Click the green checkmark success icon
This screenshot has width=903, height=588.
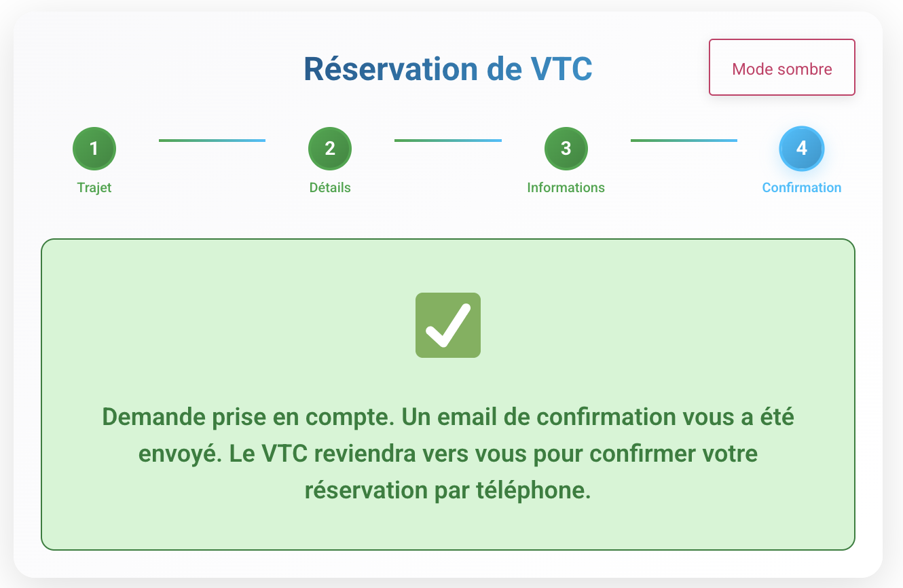pos(448,325)
